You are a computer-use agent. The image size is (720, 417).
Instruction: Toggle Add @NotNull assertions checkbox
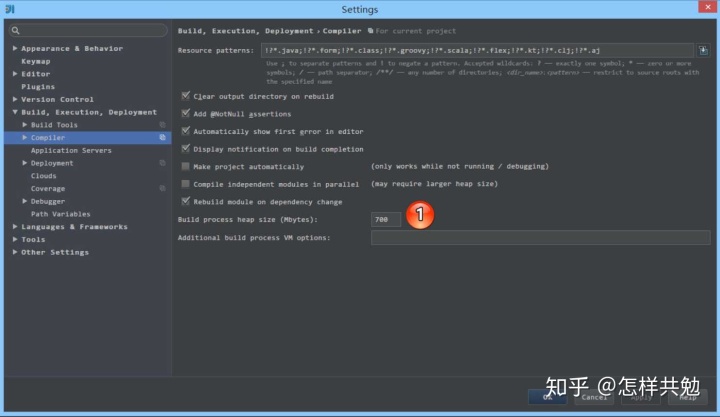186,113
